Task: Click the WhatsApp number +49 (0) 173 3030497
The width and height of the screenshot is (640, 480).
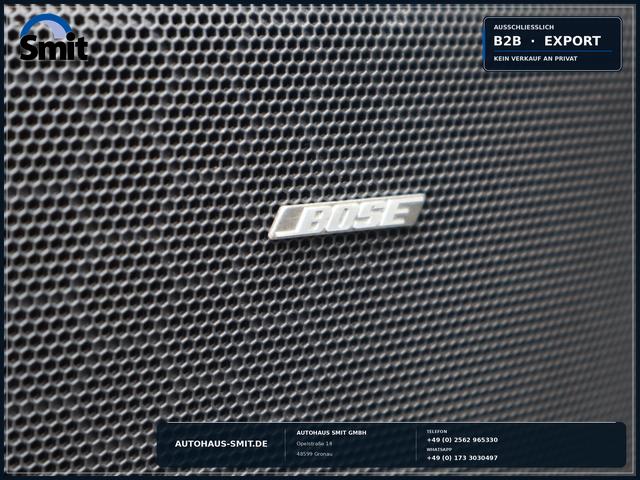Action: tap(462, 458)
